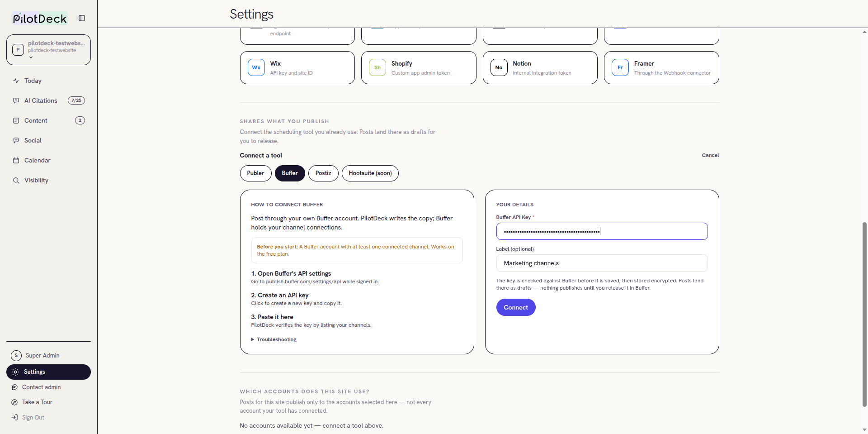Click the Sign Out arrow icon
868x434 pixels.
pos(14,417)
